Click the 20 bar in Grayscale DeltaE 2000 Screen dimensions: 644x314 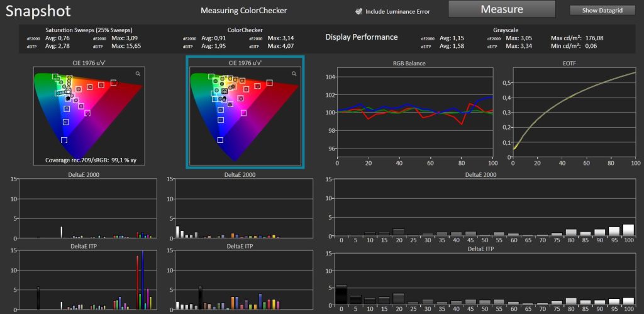pos(398,232)
